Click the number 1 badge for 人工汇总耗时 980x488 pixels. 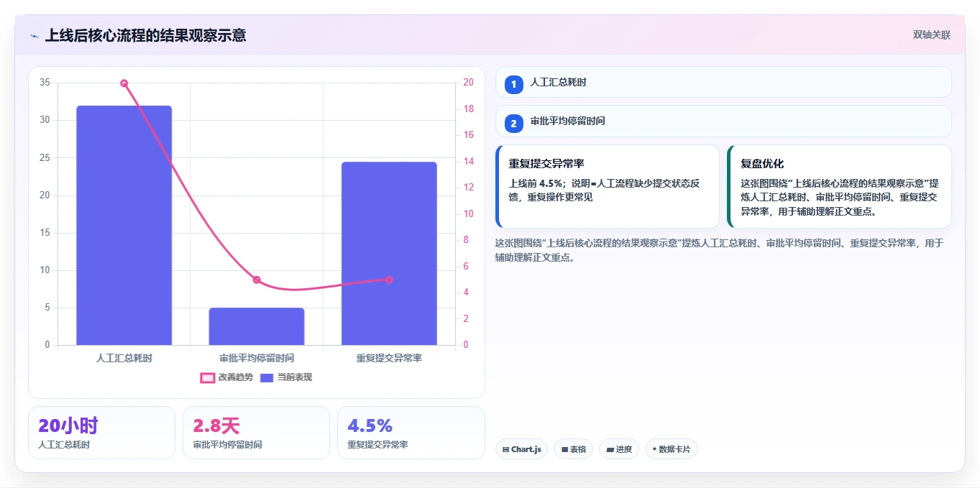click(x=513, y=85)
